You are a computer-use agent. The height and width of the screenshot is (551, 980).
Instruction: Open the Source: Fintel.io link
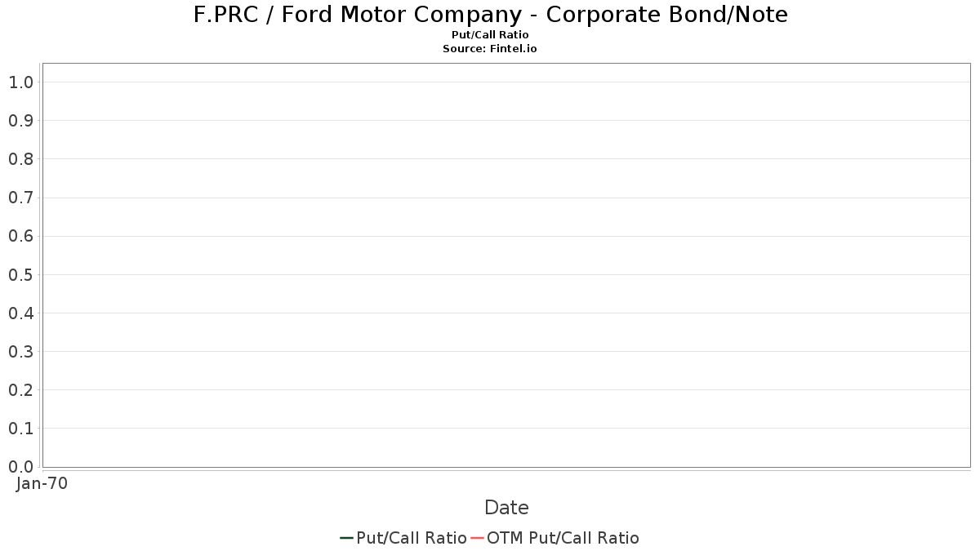click(490, 49)
